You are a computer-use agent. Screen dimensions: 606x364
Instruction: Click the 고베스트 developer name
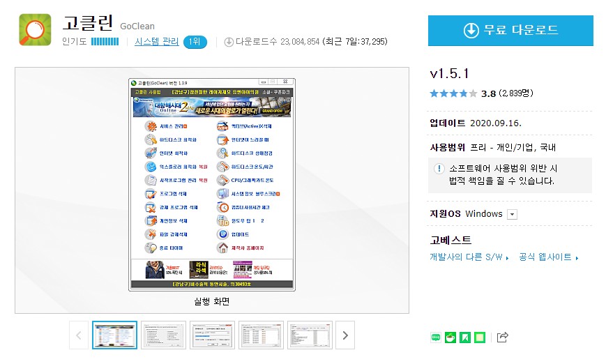point(450,240)
